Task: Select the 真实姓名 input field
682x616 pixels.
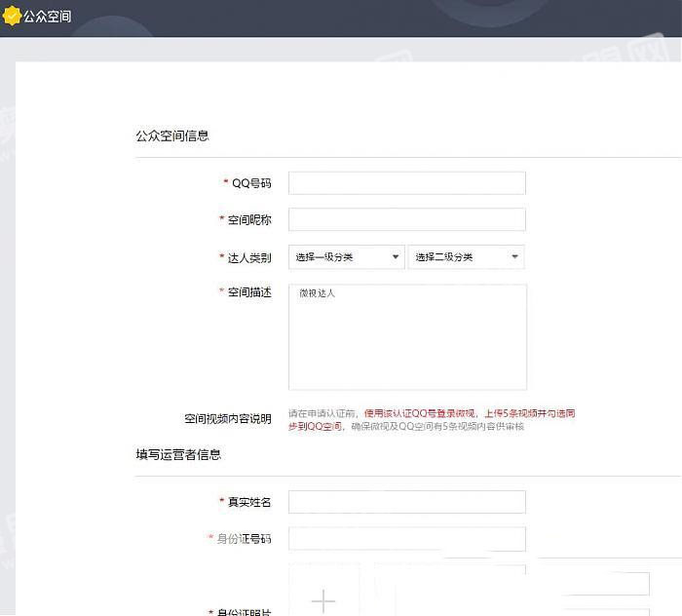Action: (x=406, y=502)
